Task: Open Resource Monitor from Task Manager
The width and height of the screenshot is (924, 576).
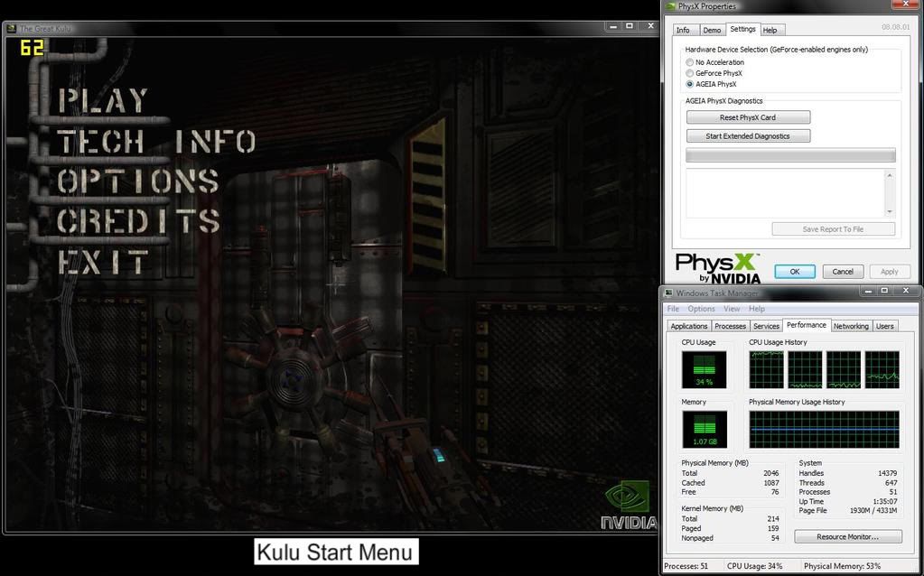Action: [847, 536]
